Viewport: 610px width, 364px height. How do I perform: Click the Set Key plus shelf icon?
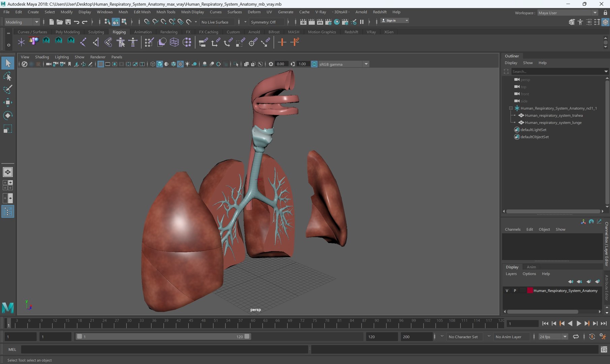pyautogui.click(x=282, y=42)
